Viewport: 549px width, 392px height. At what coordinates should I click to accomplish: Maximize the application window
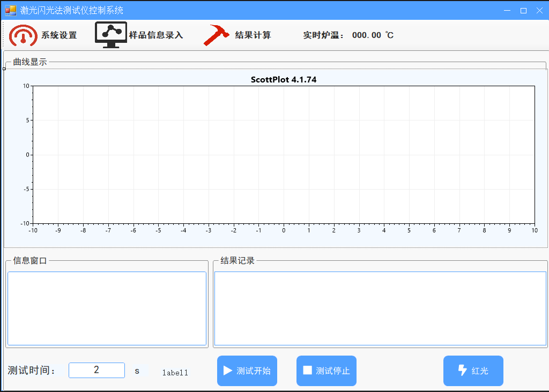(x=523, y=10)
